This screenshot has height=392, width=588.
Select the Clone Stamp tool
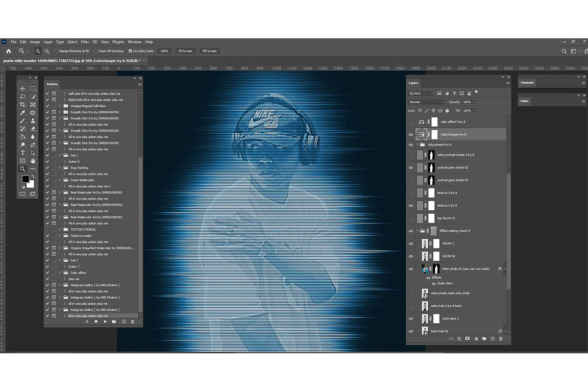[33, 121]
